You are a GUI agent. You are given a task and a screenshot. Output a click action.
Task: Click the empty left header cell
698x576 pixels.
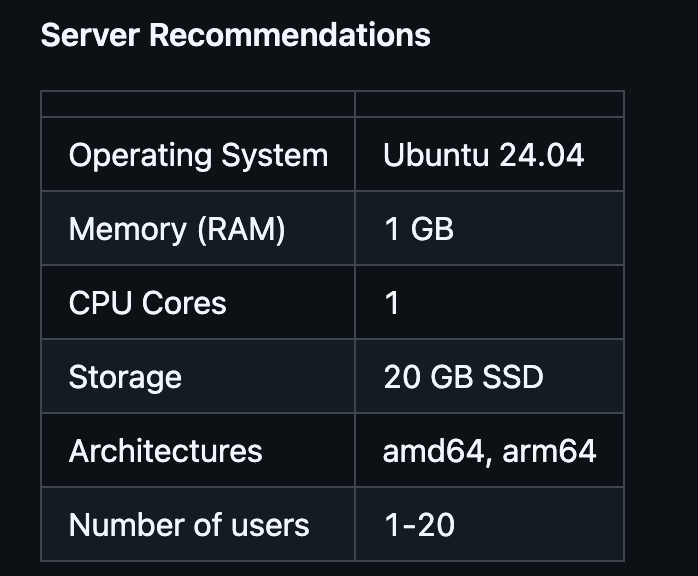click(x=198, y=104)
